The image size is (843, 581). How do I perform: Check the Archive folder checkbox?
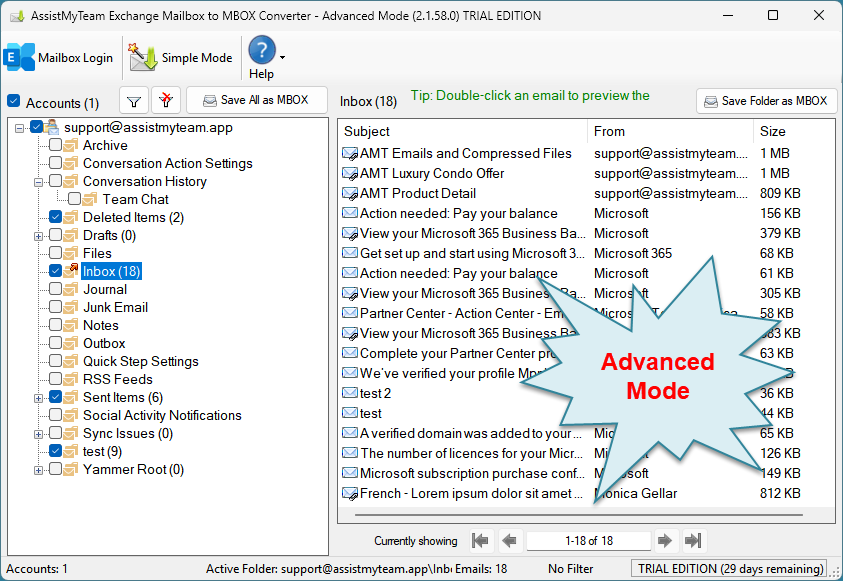tap(55, 145)
